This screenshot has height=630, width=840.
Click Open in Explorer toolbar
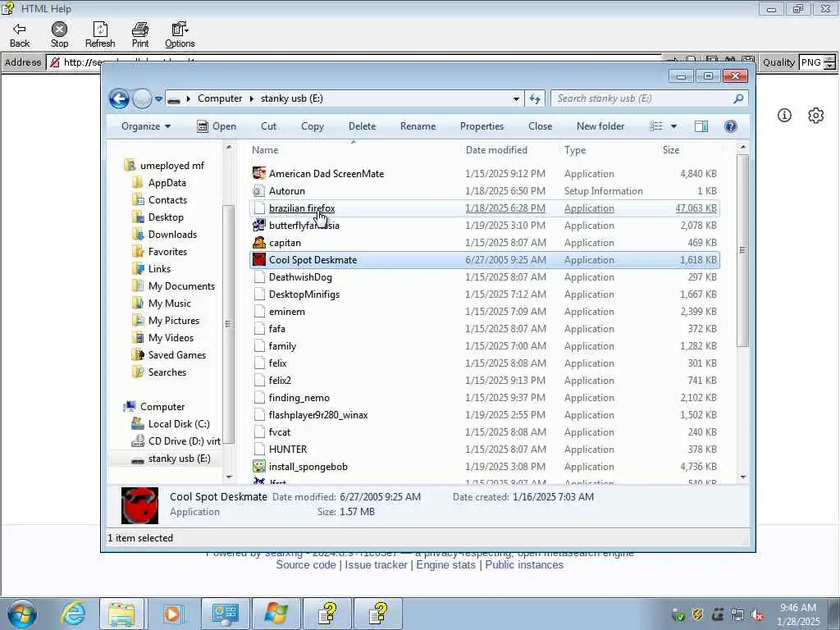click(217, 126)
